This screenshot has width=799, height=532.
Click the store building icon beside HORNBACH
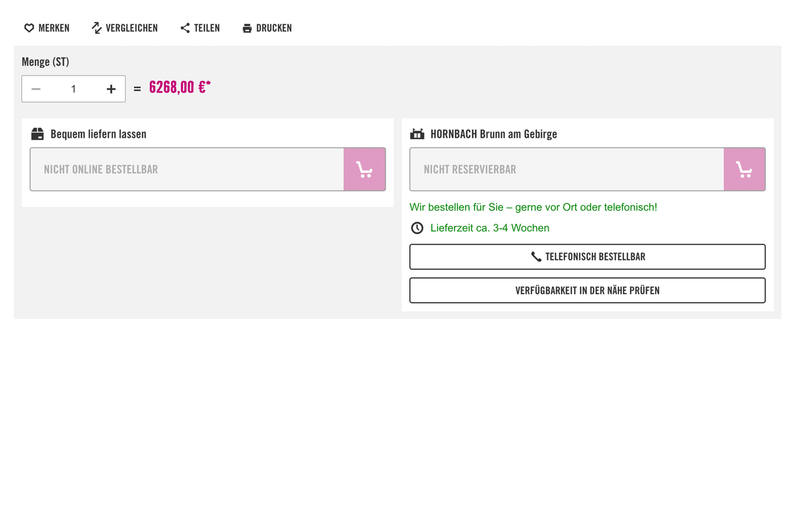pyautogui.click(x=417, y=134)
